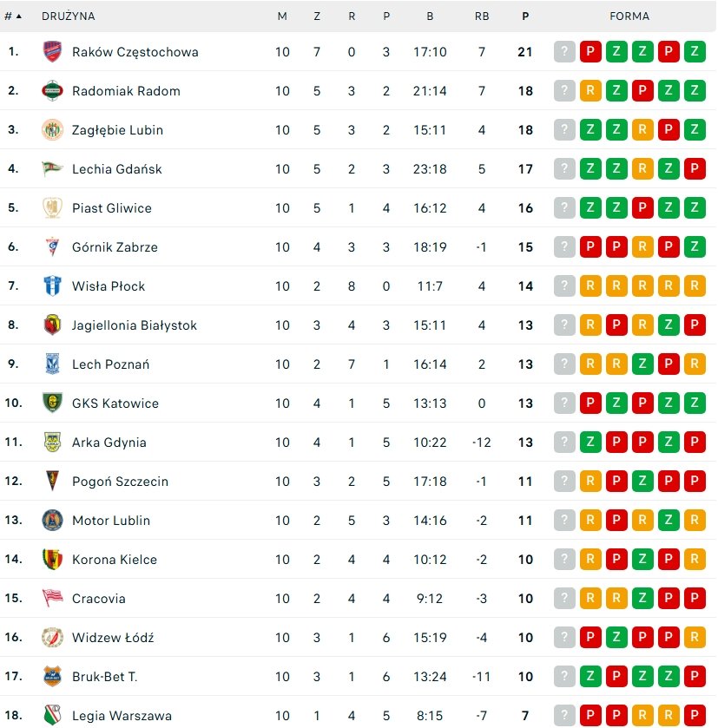The image size is (718, 728).
Task: Open Zagłębie Lubin team page link
Action: coord(117,130)
